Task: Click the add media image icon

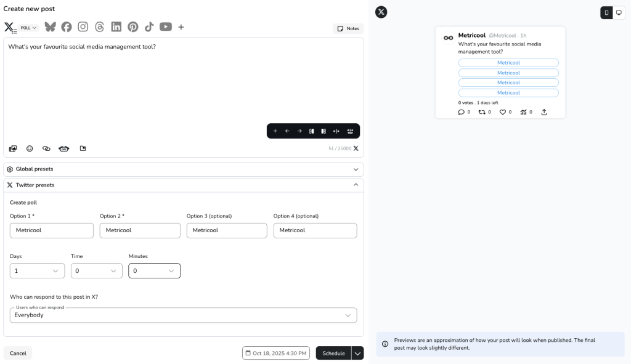Action: point(13,148)
